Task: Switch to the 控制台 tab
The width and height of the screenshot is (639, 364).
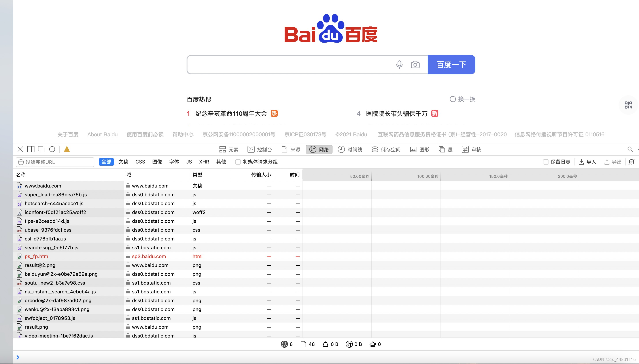Action: (260, 150)
